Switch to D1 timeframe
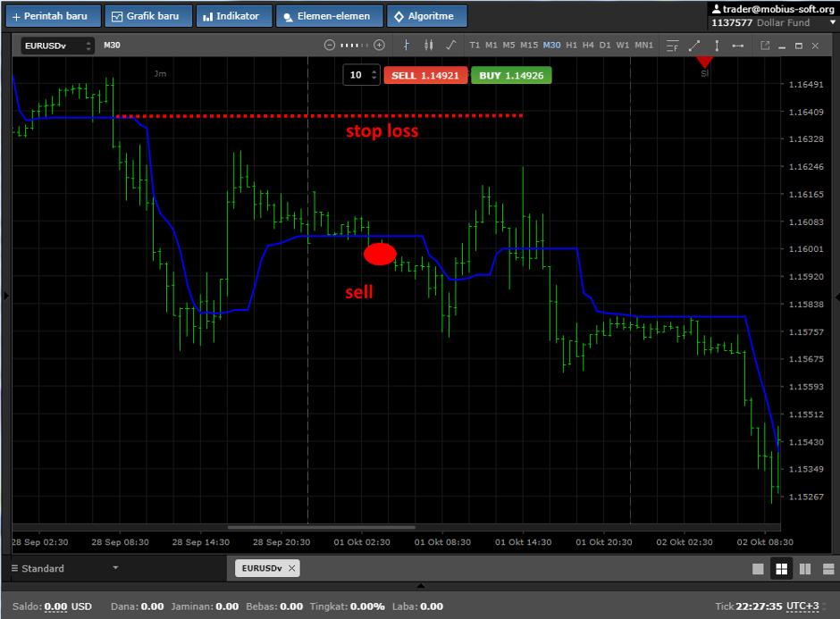Image resolution: width=840 pixels, height=619 pixels. click(x=605, y=46)
